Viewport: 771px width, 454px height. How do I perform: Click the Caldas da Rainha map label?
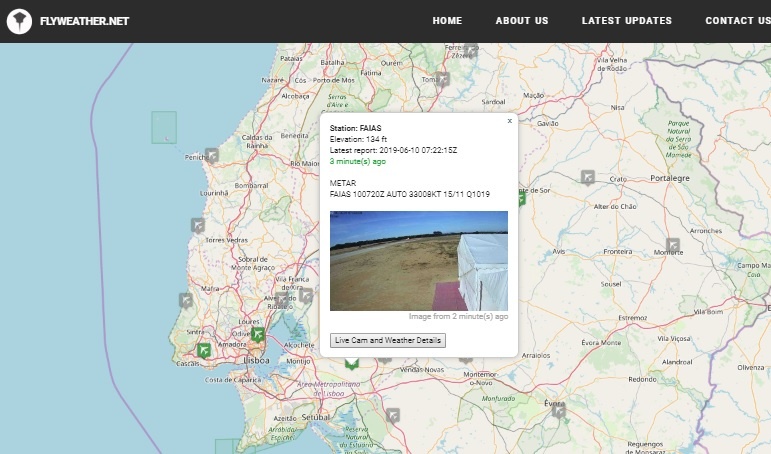[257, 141]
